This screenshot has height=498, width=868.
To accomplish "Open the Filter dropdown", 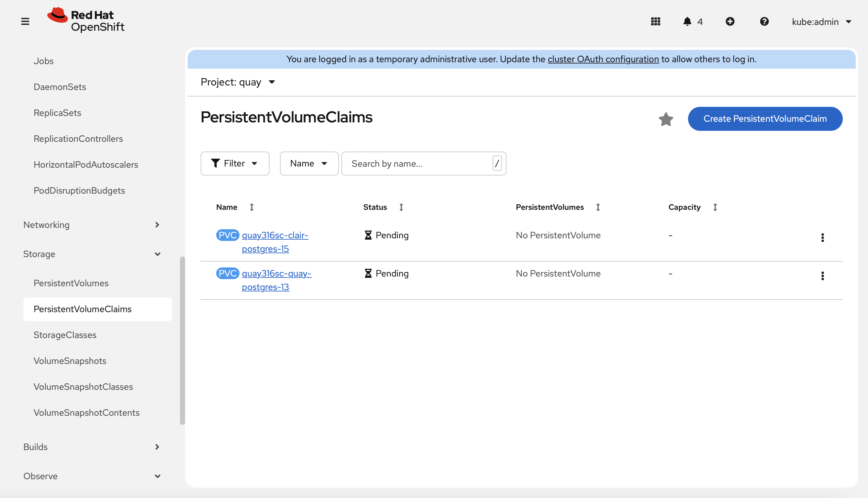I will [x=235, y=164].
